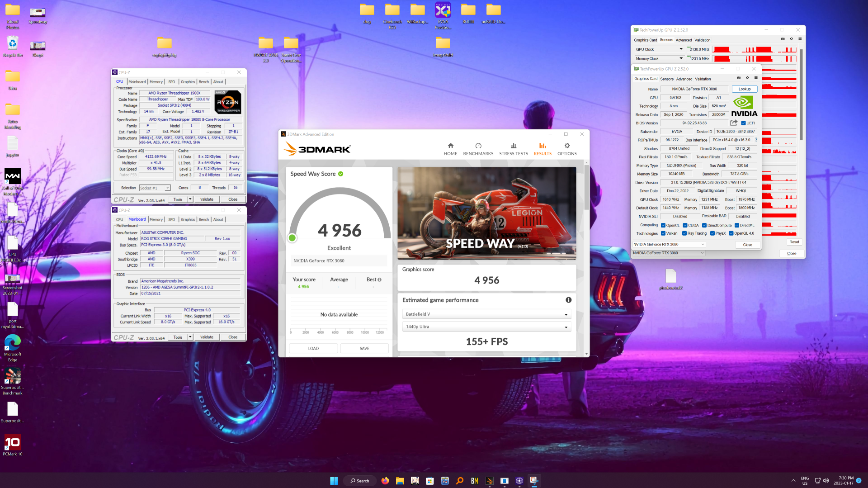Click the 3DMark results vertical scrollbar
Viewport: 868px width, 488px height.
pyautogui.click(x=586, y=187)
